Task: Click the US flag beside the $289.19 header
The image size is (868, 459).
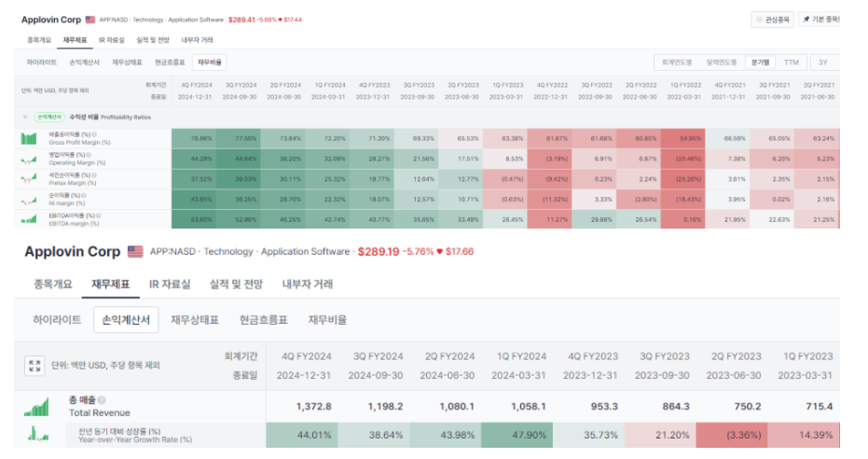Action: tap(135, 251)
